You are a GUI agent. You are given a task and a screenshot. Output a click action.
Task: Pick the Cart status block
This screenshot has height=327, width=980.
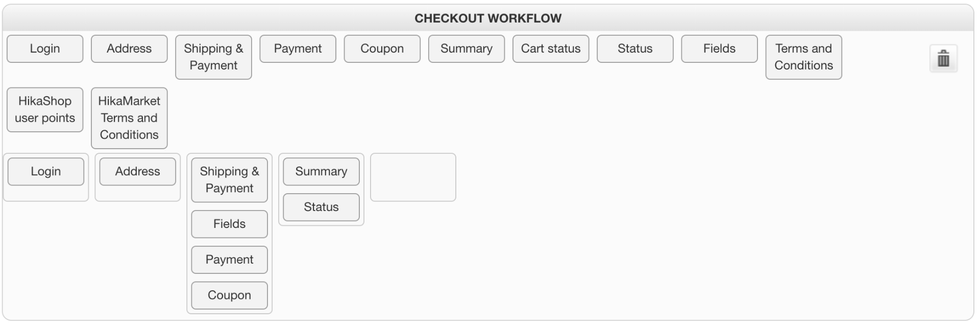(550, 49)
